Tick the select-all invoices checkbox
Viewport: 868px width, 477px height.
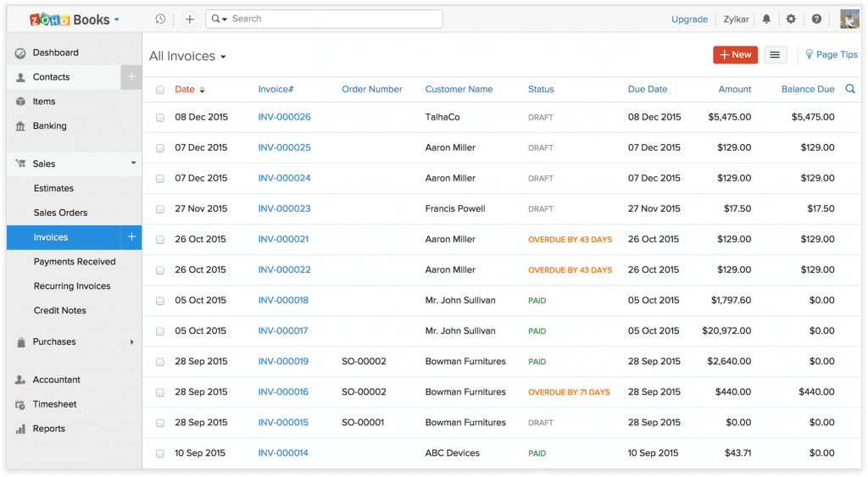(x=160, y=90)
